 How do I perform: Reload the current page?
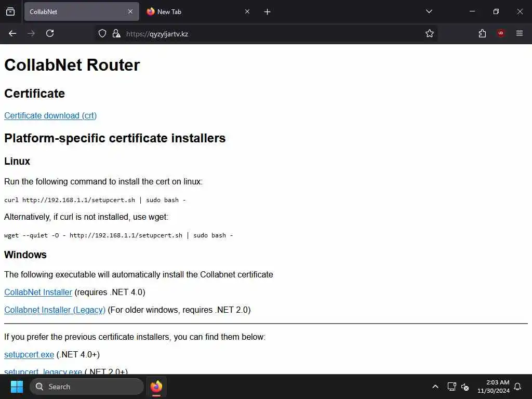[50, 33]
